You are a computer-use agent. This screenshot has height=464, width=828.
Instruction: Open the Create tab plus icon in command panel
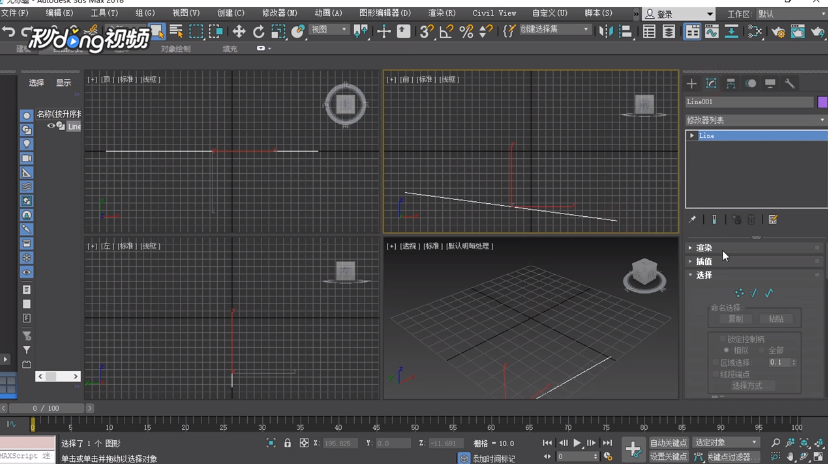(x=691, y=83)
